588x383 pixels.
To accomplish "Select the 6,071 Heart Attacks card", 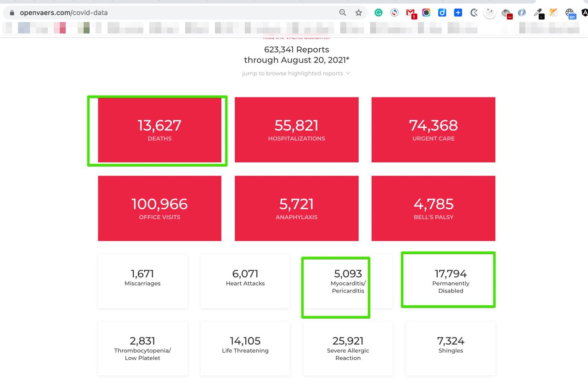I will 245,281.
